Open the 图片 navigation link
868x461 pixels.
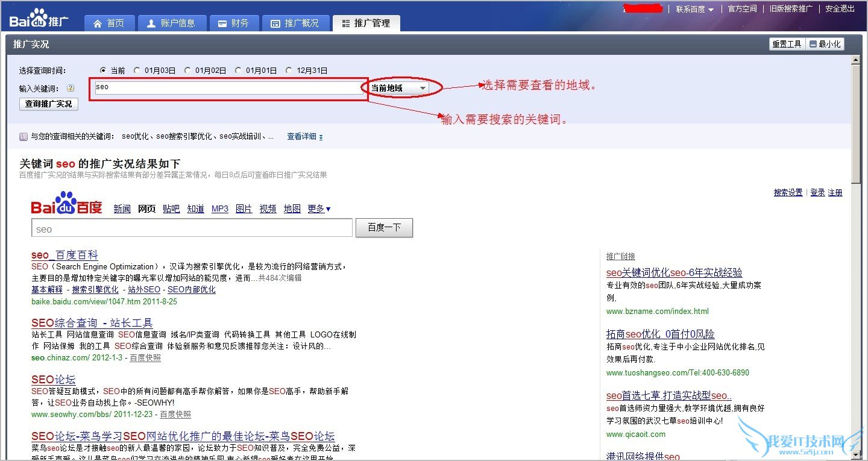[x=244, y=209]
